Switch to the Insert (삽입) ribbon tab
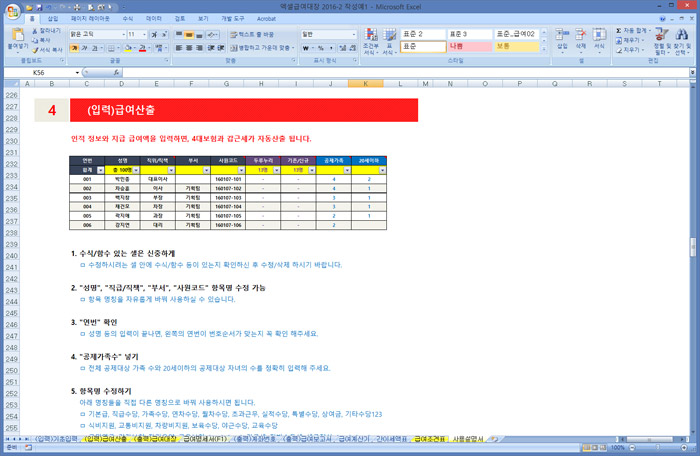This screenshot has height=456, width=700. pos(53,19)
